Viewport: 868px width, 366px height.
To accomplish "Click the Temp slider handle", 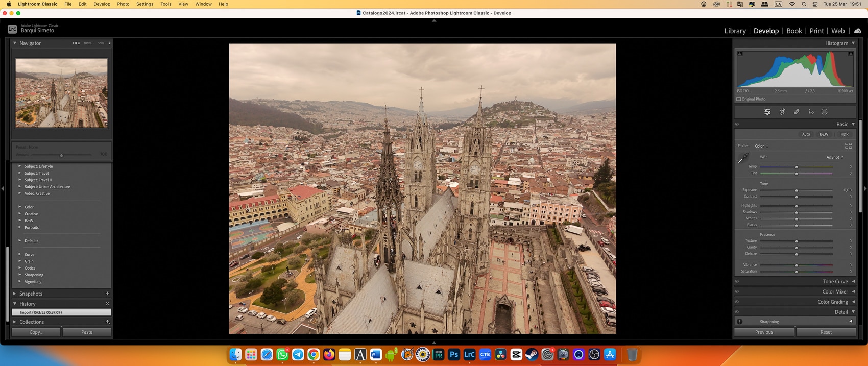I will click(x=797, y=167).
